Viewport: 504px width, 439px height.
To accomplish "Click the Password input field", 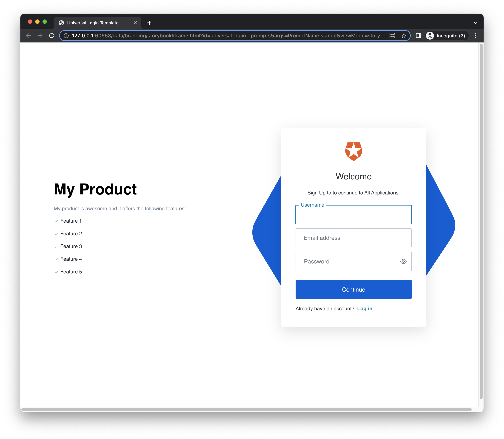I will tap(353, 261).
